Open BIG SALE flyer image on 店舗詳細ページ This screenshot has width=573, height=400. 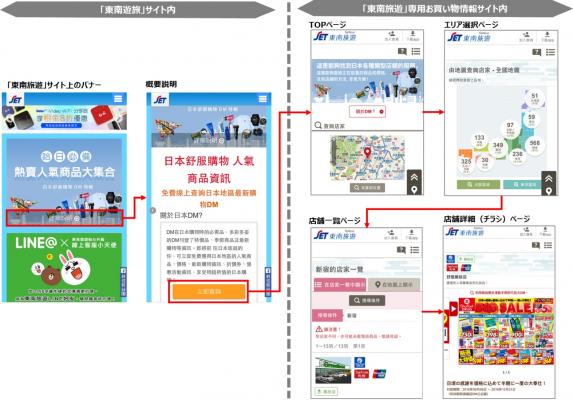click(506, 331)
